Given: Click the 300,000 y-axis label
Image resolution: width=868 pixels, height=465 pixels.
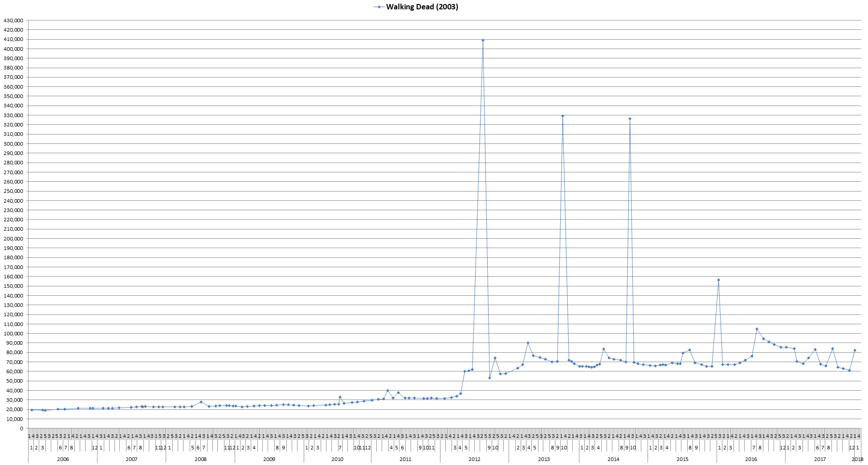Looking at the screenshot, I should click(13, 144).
